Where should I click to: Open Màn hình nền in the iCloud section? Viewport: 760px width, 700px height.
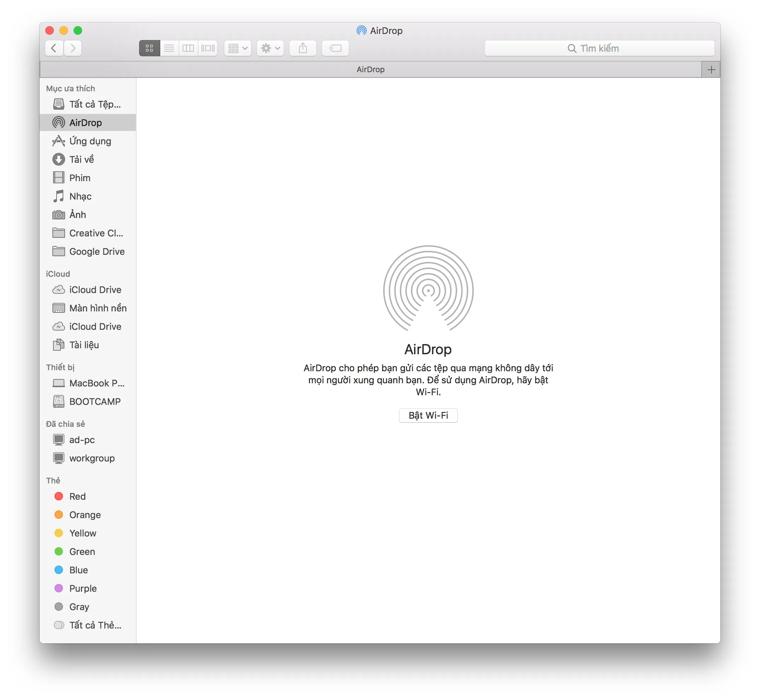[88, 308]
